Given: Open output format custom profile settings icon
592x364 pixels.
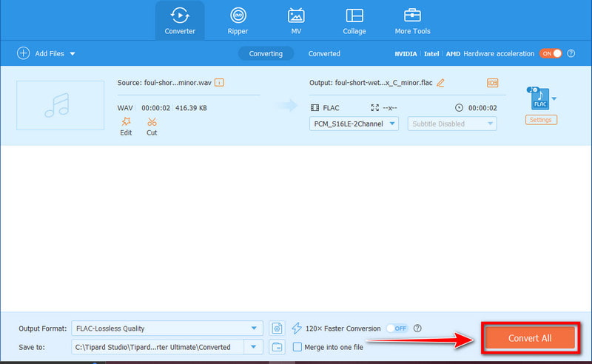Looking at the screenshot, I should (277, 328).
